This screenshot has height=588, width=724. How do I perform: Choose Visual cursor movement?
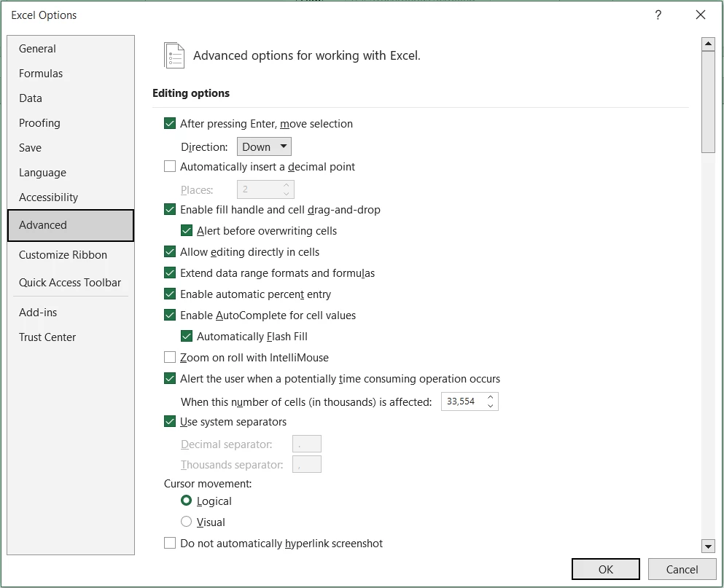tap(186, 522)
